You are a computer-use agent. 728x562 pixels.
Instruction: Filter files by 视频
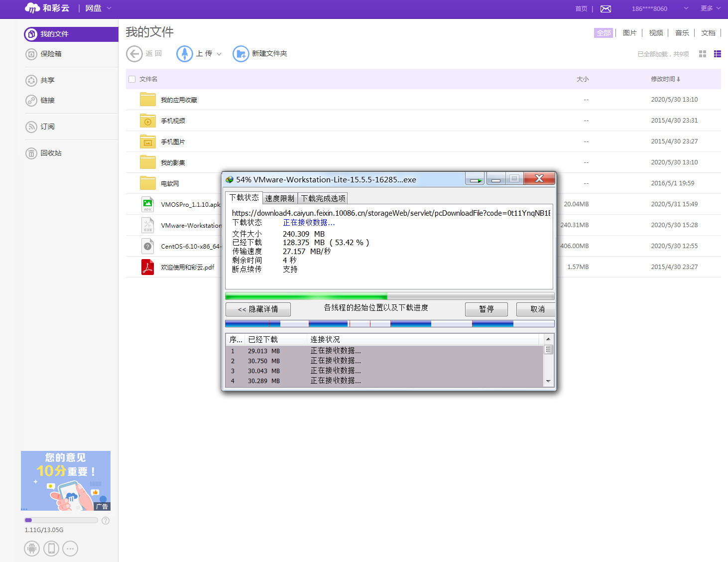pos(656,33)
